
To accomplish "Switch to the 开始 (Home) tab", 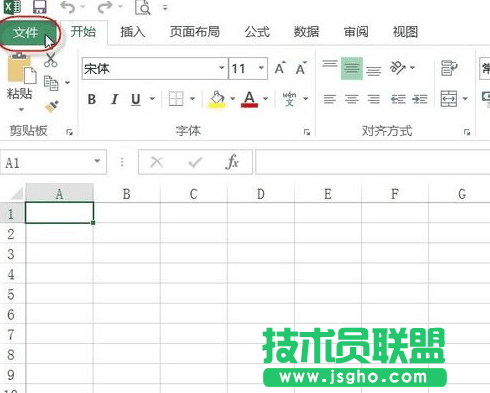I will [x=83, y=32].
